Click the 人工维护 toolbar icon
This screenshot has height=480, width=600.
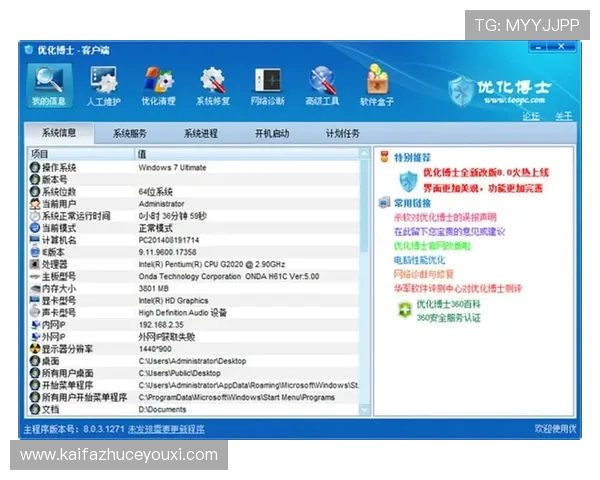(103, 84)
